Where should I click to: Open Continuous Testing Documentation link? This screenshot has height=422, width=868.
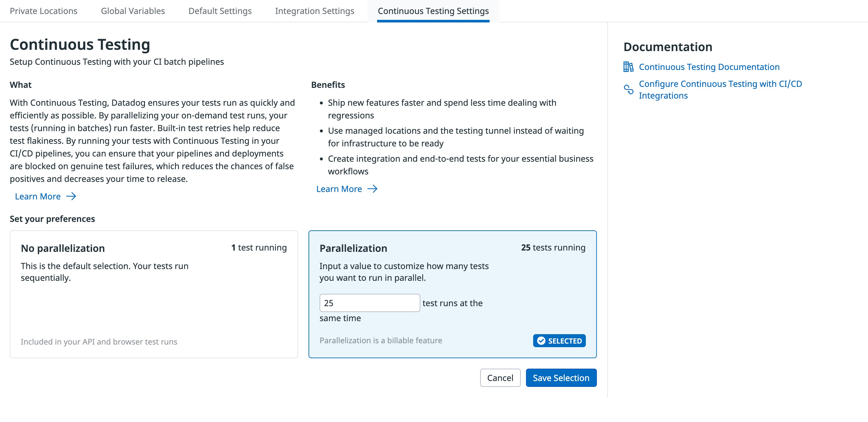(709, 67)
